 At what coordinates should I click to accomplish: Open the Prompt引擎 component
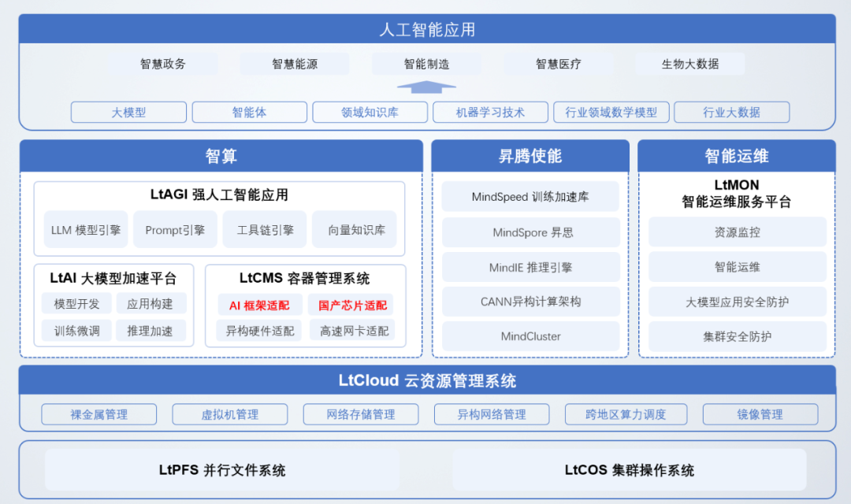coord(175,229)
